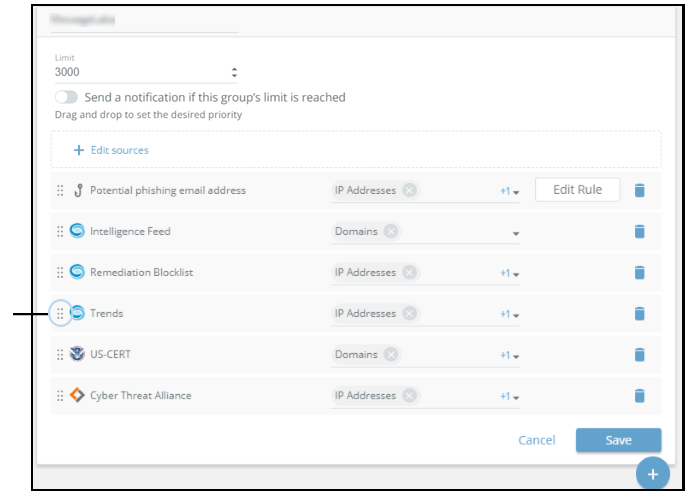Click the round plus button at bottom
690x492 pixels.
pyautogui.click(x=652, y=473)
